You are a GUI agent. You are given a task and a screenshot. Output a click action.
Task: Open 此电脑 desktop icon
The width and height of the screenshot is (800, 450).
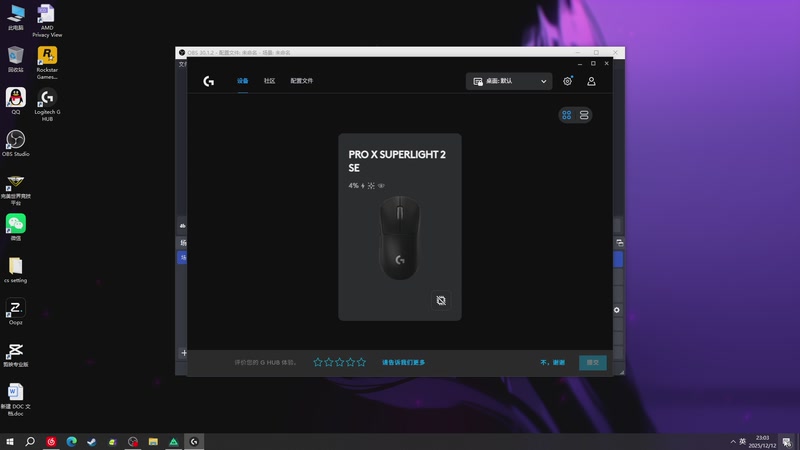pos(16,17)
